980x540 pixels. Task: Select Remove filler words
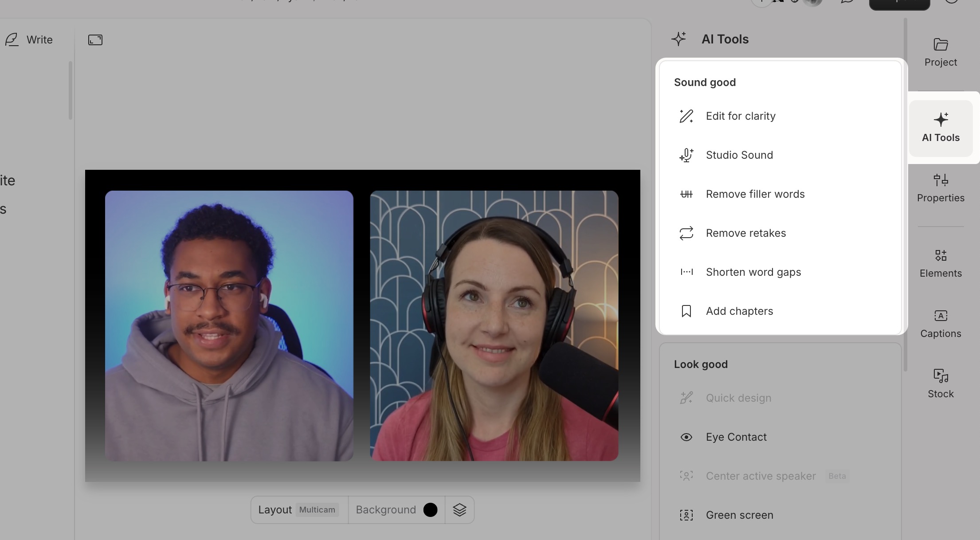click(755, 194)
